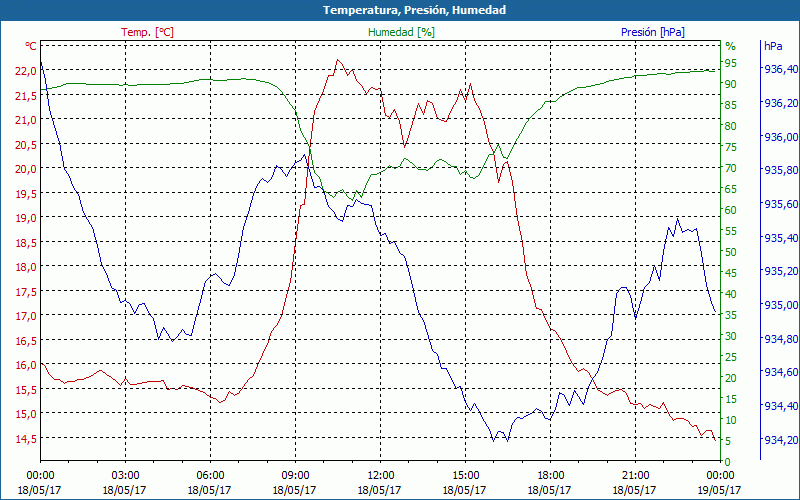Select the red 'Temp. [°C]' legend label
Viewport: 800px width, 500px height.
[147, 32]
